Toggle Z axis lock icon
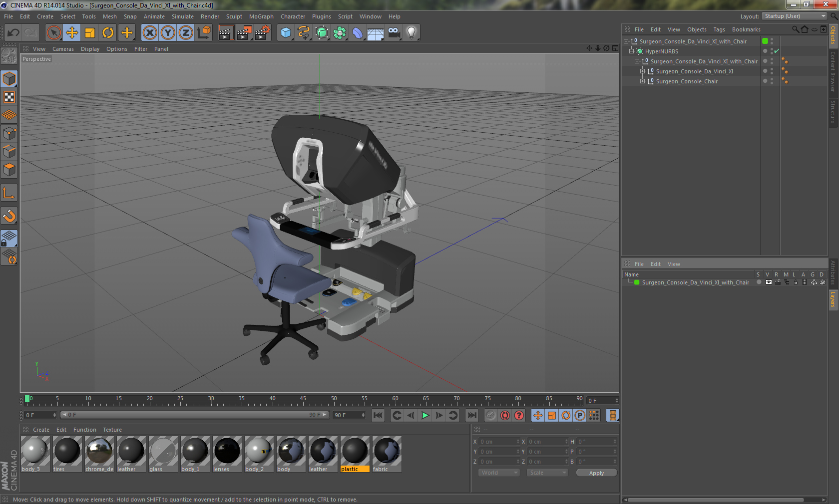 186,33
